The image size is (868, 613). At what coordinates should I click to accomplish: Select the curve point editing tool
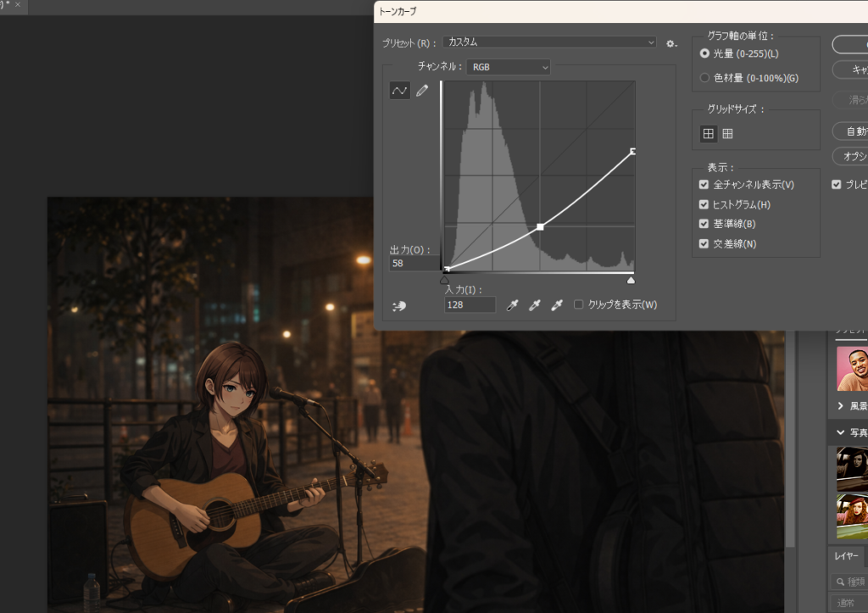pos(399,91)
